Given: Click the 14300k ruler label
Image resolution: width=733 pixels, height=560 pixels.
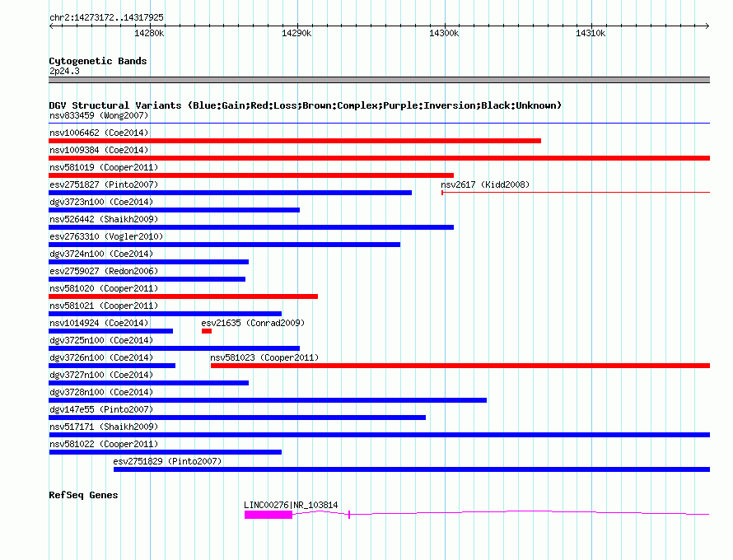Looking at the screenshot, I should (444, 33).
